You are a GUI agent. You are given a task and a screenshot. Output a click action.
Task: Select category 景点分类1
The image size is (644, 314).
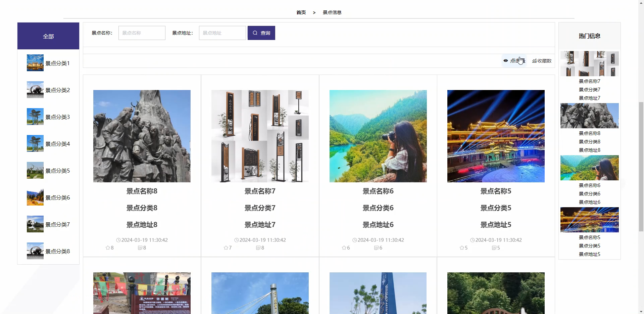click(48, 63)
